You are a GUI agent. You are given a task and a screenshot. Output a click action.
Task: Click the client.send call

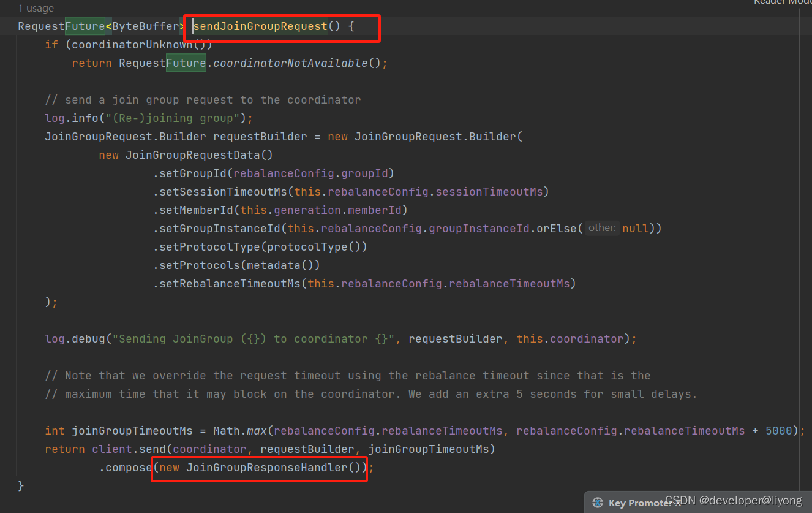(129, 449)
